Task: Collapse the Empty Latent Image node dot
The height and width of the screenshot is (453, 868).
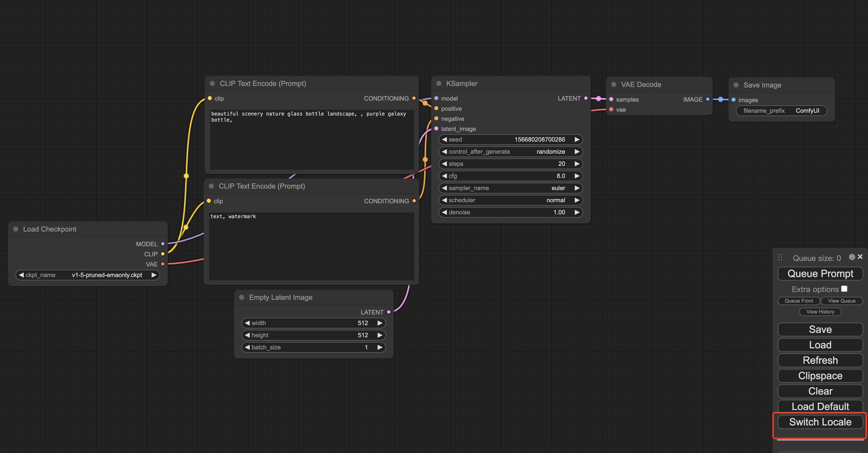Action: pos(242,297)
